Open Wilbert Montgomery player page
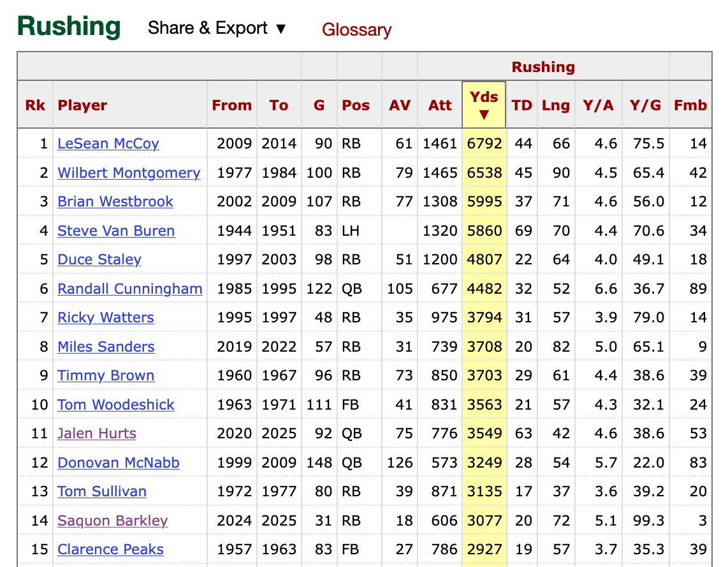 (x=129, y=173)
